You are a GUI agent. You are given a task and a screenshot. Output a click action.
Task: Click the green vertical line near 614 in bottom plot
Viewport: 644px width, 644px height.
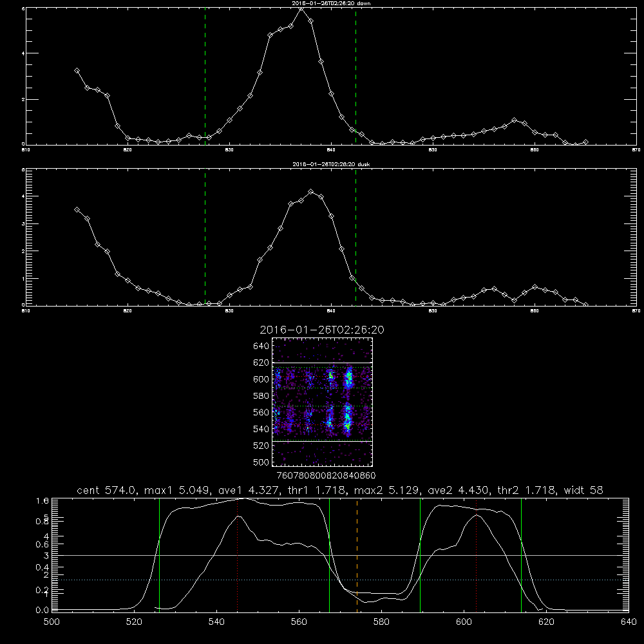click(x=521, y=555)
